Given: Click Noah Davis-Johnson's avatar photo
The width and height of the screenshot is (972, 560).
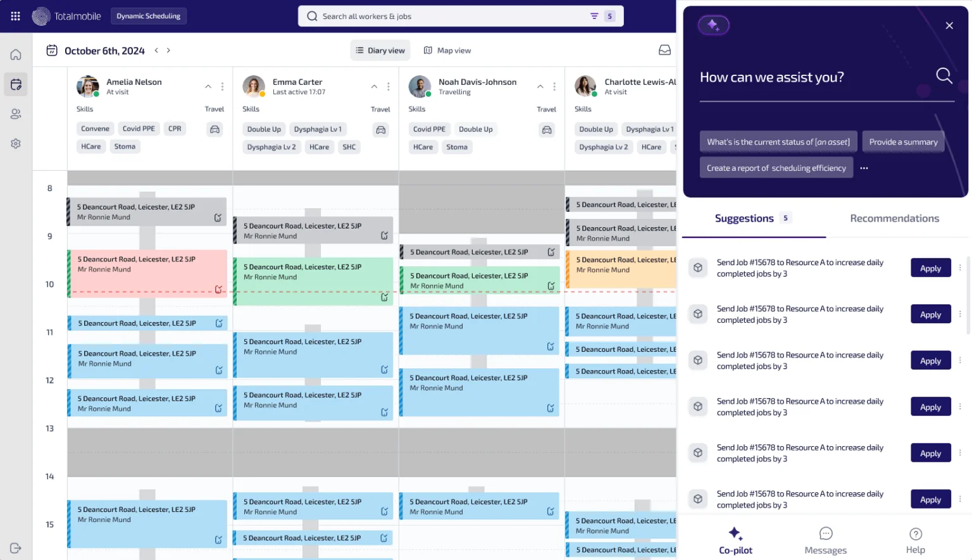Looking at the screenshot, I should pyautogui.click(x=420, y=87).
